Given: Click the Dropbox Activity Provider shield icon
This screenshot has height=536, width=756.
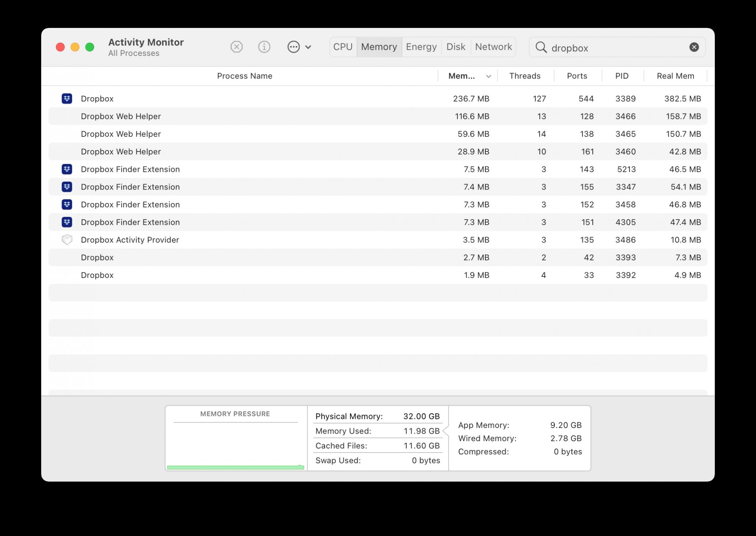Looking at the screenshot, I should [67, 240].
